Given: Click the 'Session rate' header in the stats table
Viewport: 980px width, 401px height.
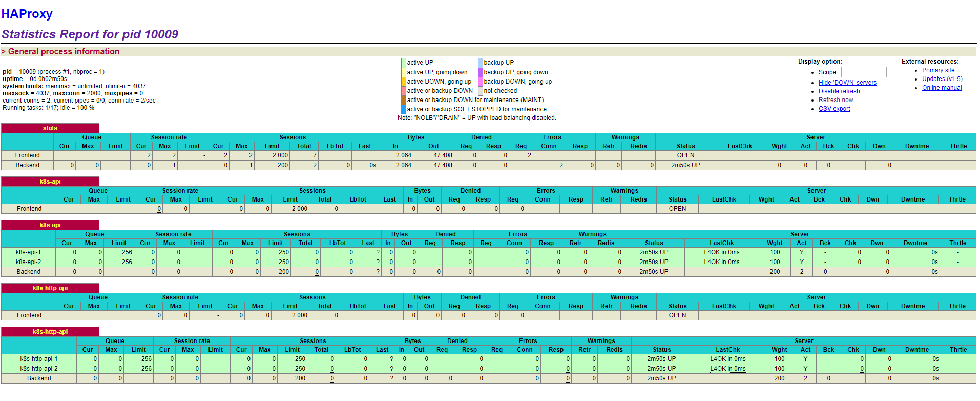Looking at the screenshot, I should pos(169,137).
